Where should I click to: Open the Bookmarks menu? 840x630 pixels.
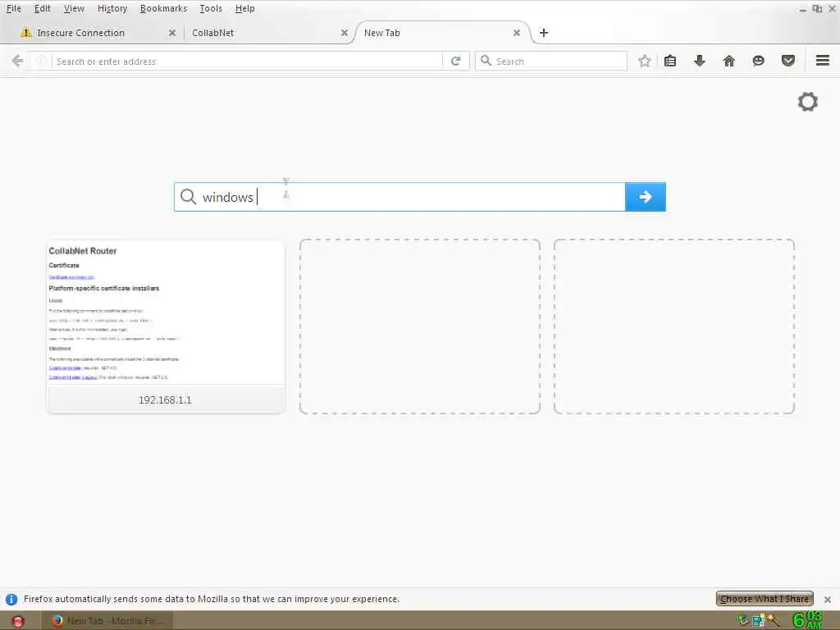click(163, 8)
